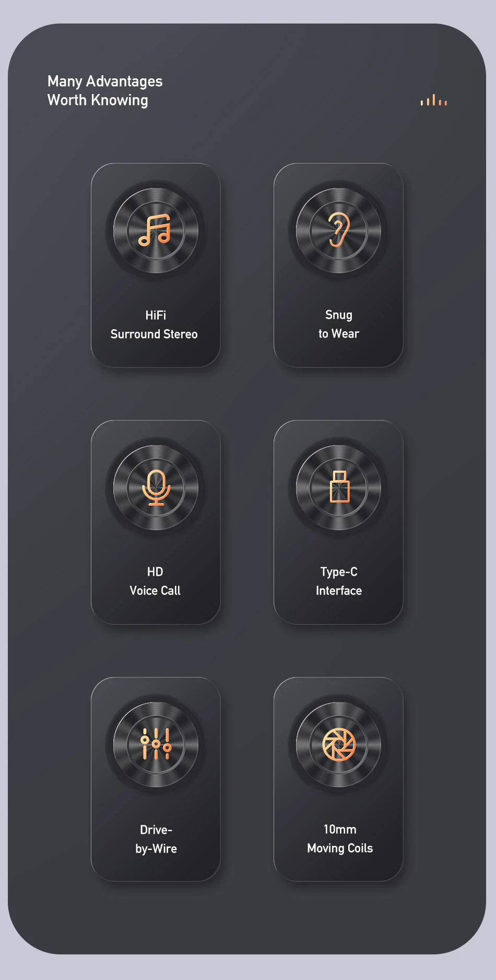
Task: Open the HiFi Surround Stereo card
Action: click(156, 265)
